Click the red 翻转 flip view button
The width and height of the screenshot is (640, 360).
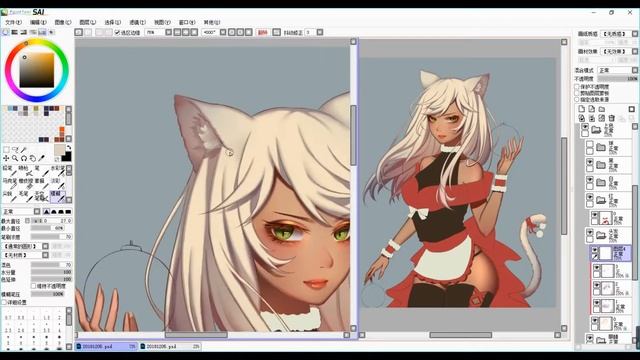262,32
